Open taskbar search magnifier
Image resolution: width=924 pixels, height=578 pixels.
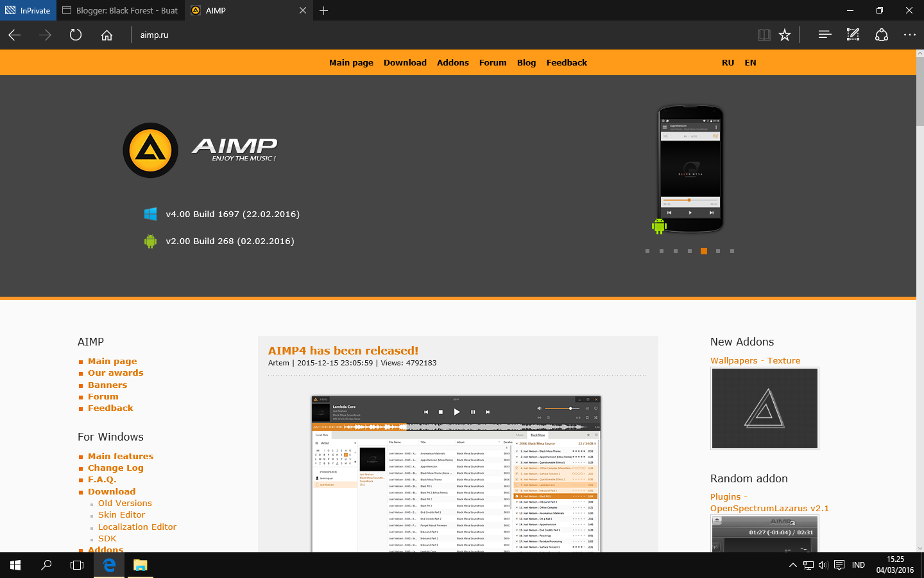[46, 565]
